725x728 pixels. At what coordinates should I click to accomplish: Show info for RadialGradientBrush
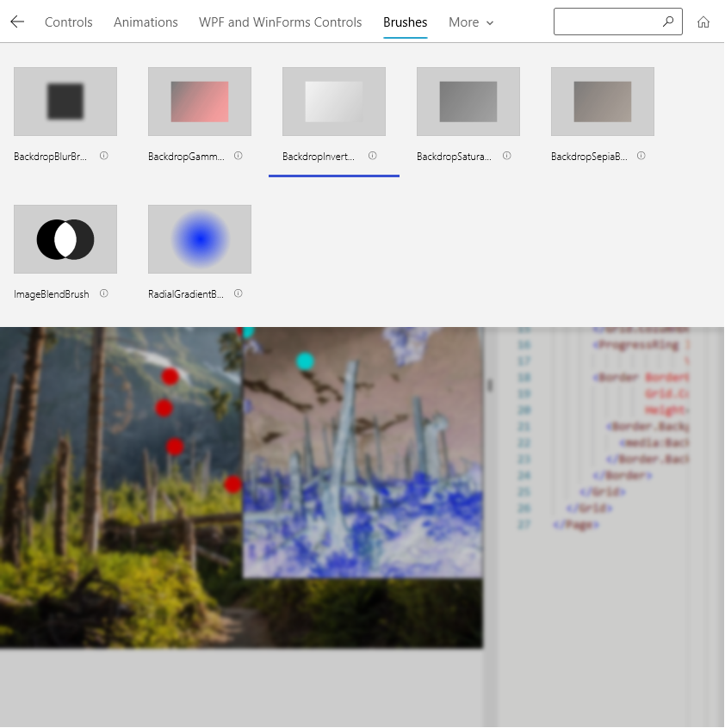click(x=239, y=293)
